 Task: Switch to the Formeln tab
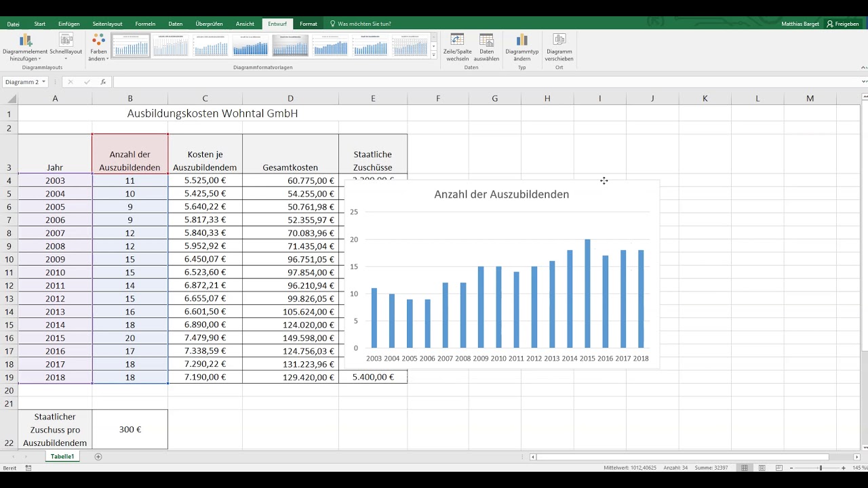coord(145,24)
